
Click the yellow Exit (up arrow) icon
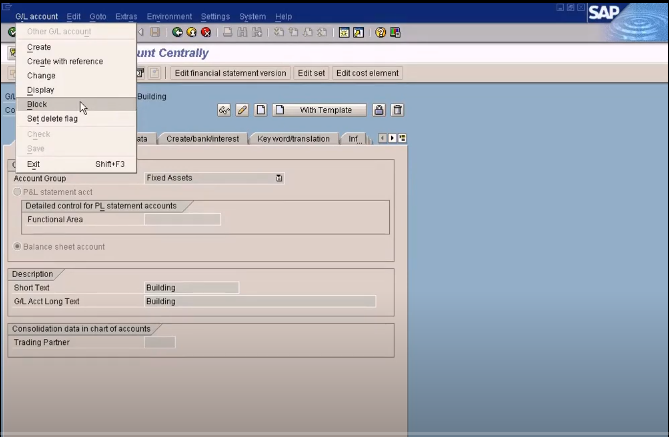(192, 32)
